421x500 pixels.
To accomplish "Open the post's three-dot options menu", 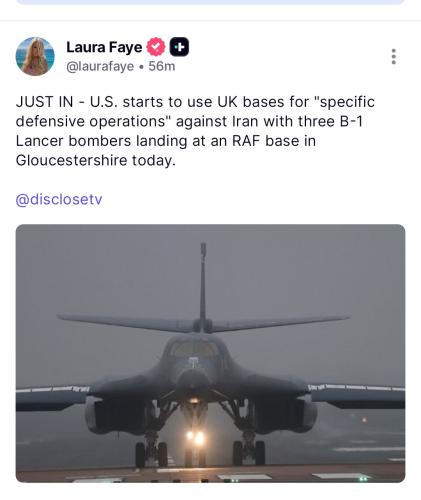I will click(x=394, y=57).
